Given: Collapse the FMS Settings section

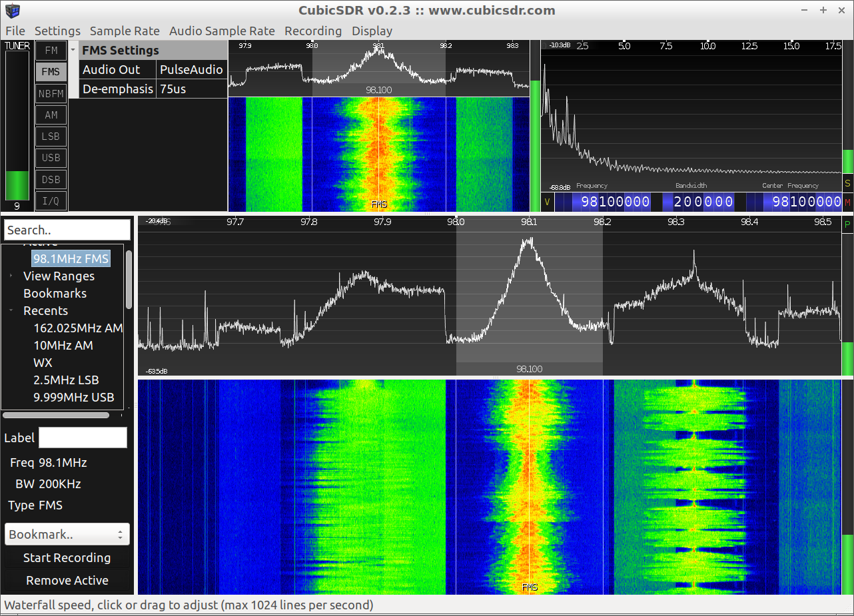Looking at the screenshot, I should pyautogui.click(x=73, y=51).
